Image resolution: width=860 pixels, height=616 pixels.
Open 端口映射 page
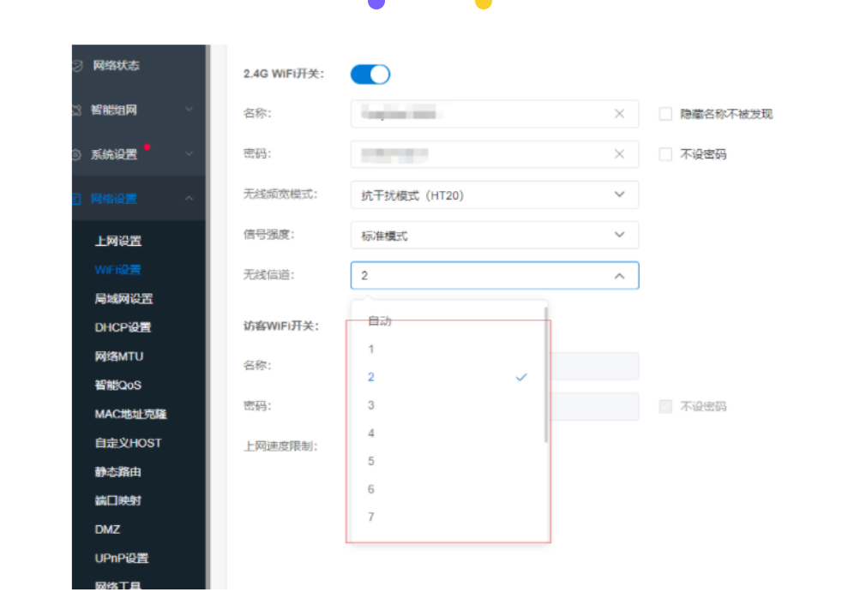pos(118,500)
